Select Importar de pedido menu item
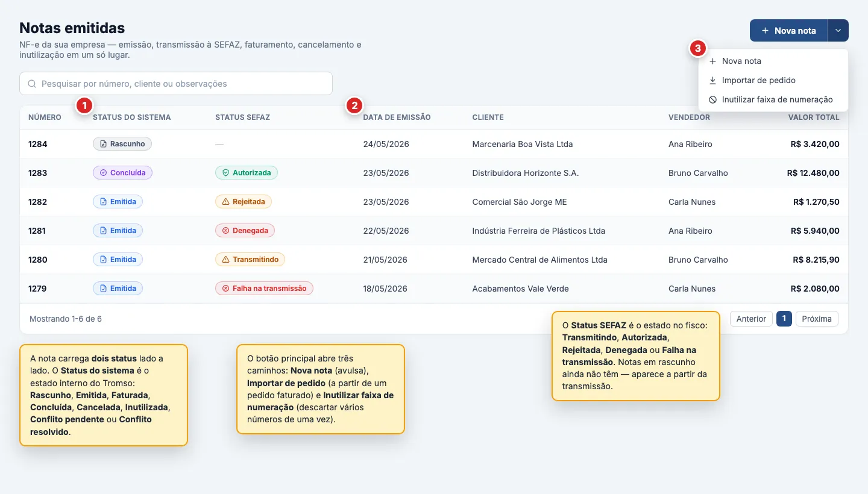868x494 pixels. 773,80
